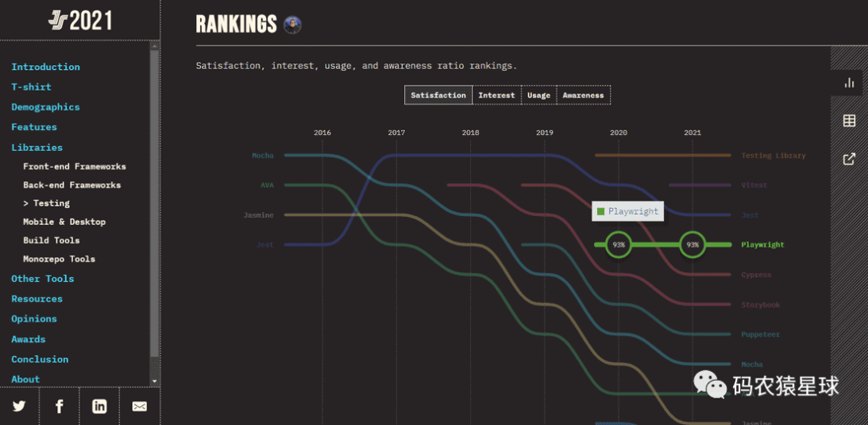Image resolution: width=868 pixels, height=425 pixels.
Task: Click the email envelope icon
Action: click(x=140, y=407)
